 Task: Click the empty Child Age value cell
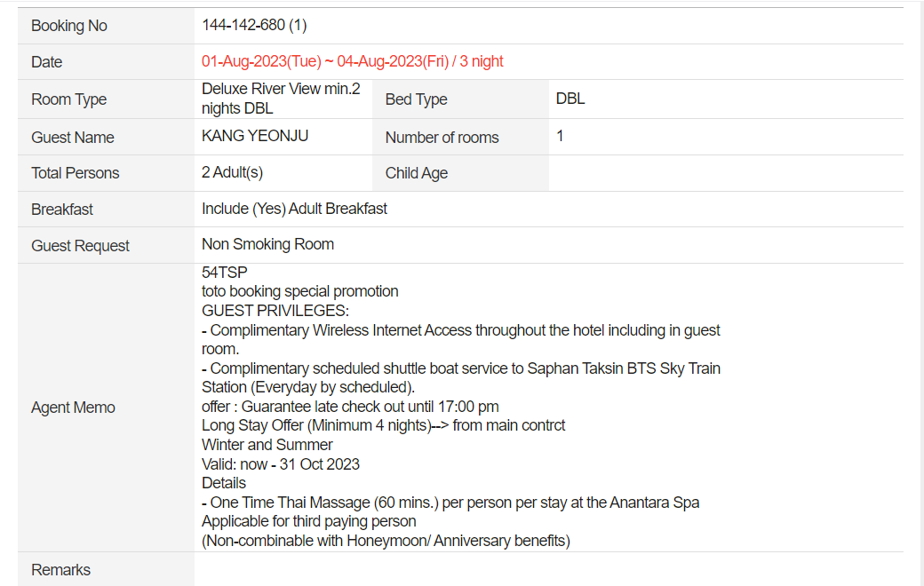(x=726, y=173)
